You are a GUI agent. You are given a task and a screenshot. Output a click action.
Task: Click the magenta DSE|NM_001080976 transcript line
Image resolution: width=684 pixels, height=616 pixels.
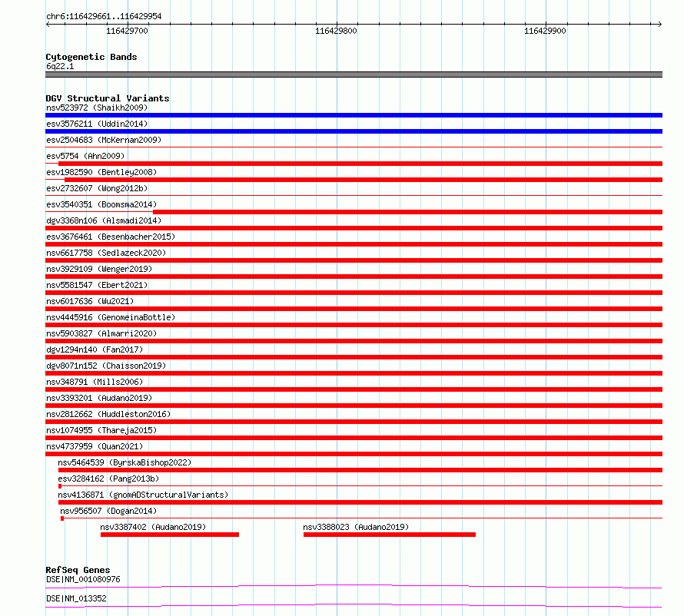(354, 586)
